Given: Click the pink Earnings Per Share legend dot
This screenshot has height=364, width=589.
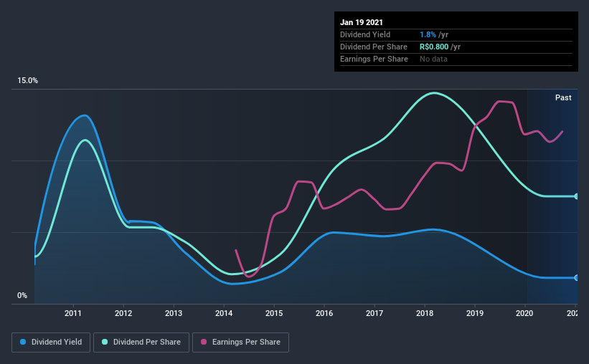Looking at the screenshot, I should [204, 342].
